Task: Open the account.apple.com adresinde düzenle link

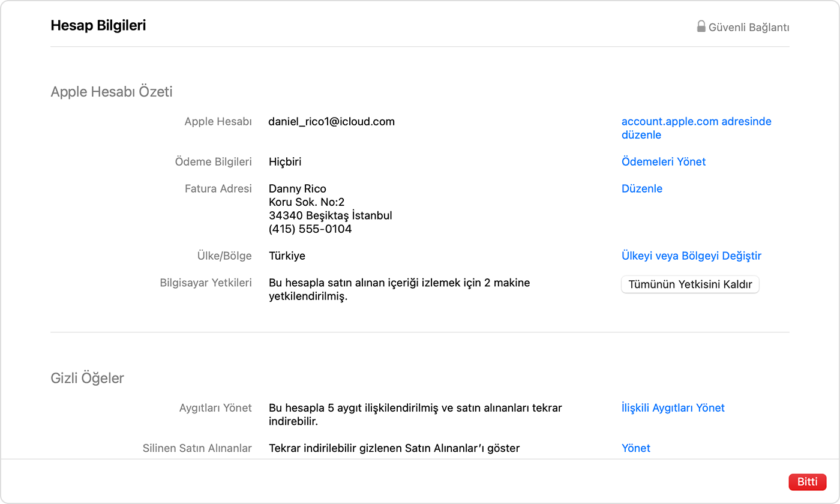Action: (x=697, y=128)
